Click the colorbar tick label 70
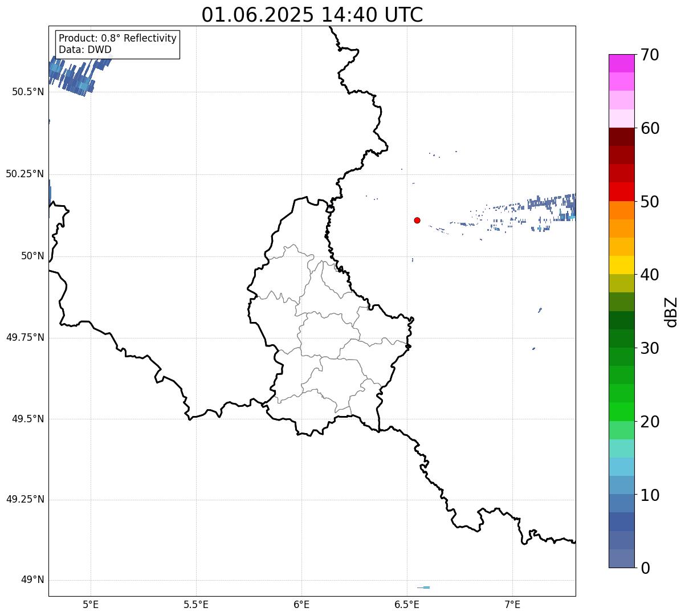Image resolution: width=685 pixels, height=616 pixels. pyautogui.click(x=650, y=55)
